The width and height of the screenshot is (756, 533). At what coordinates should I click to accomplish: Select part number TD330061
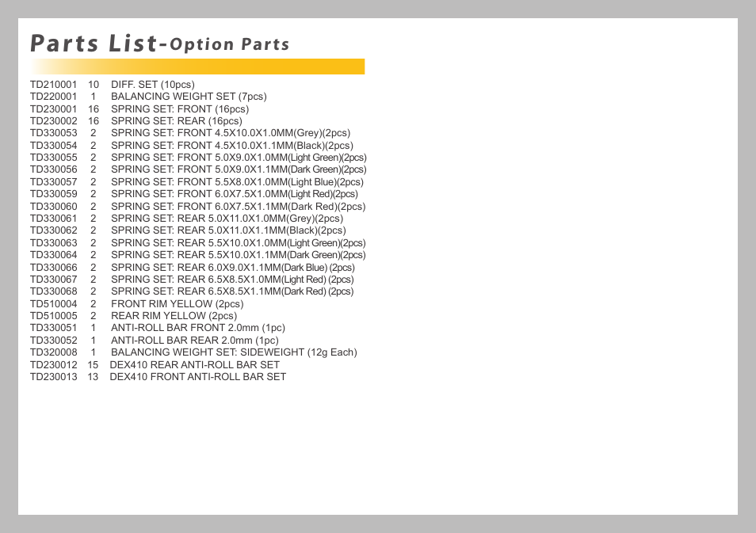tap(54, 219)
